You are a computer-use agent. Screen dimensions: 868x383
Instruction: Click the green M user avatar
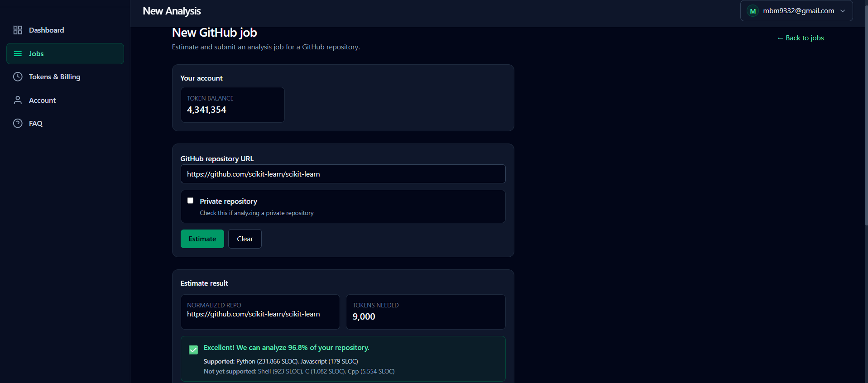[753, 11]
